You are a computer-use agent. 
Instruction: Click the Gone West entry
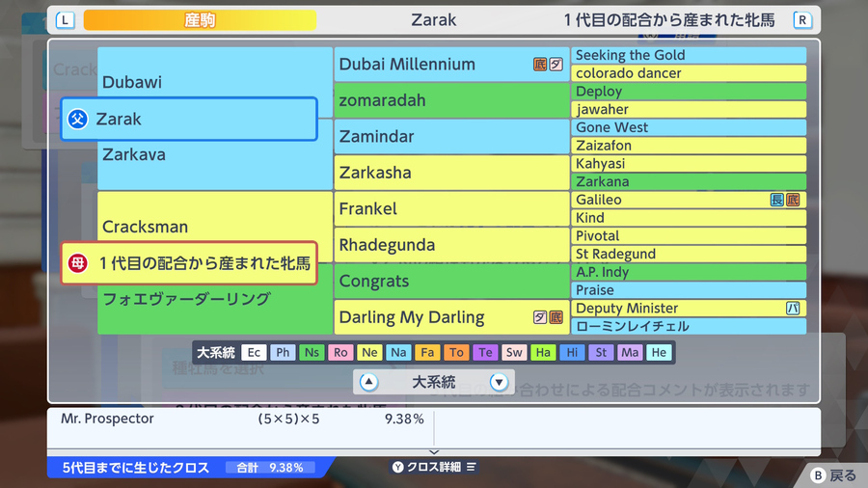tap(689, 127)
